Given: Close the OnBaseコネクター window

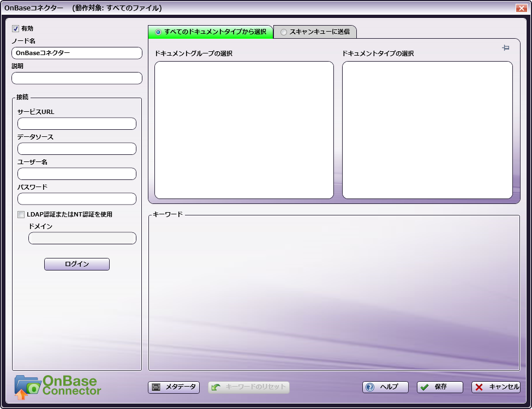Looking at the screenshot, I should pos(521,8).
